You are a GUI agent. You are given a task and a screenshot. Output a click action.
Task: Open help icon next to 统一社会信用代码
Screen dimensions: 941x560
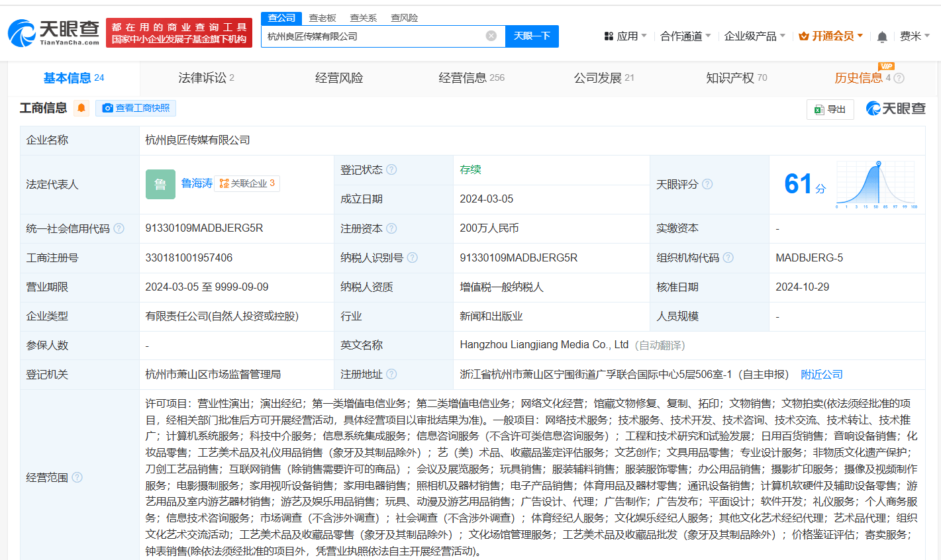(x=119, y=228)
